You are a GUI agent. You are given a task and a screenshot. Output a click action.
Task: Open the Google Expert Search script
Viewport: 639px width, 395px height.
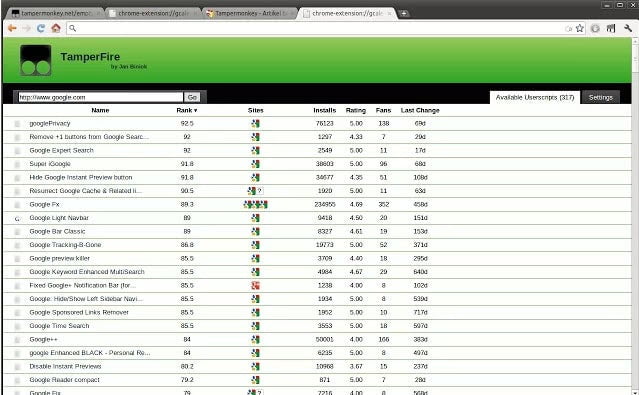(x=61, y=150)
